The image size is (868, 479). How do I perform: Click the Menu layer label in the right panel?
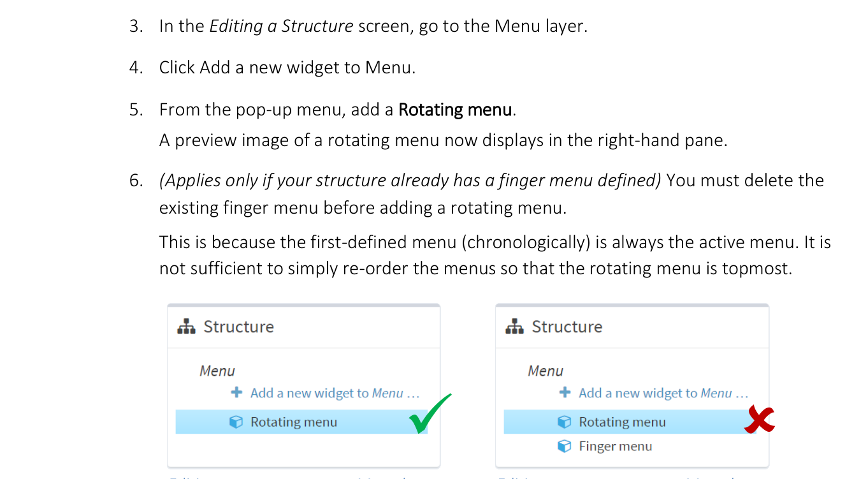(546, 371)
